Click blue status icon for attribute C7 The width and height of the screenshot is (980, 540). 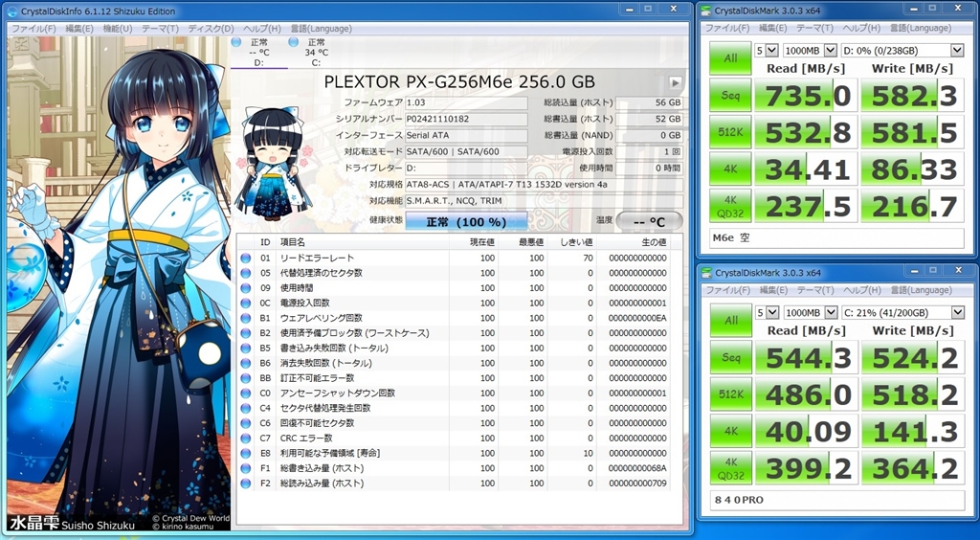246,439
